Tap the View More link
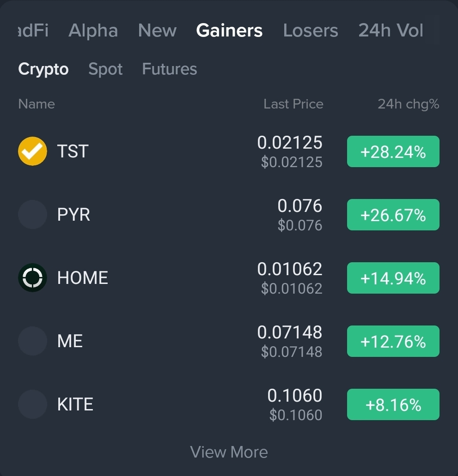Screen dimensions: 458x476 click(x=229, y=452)
